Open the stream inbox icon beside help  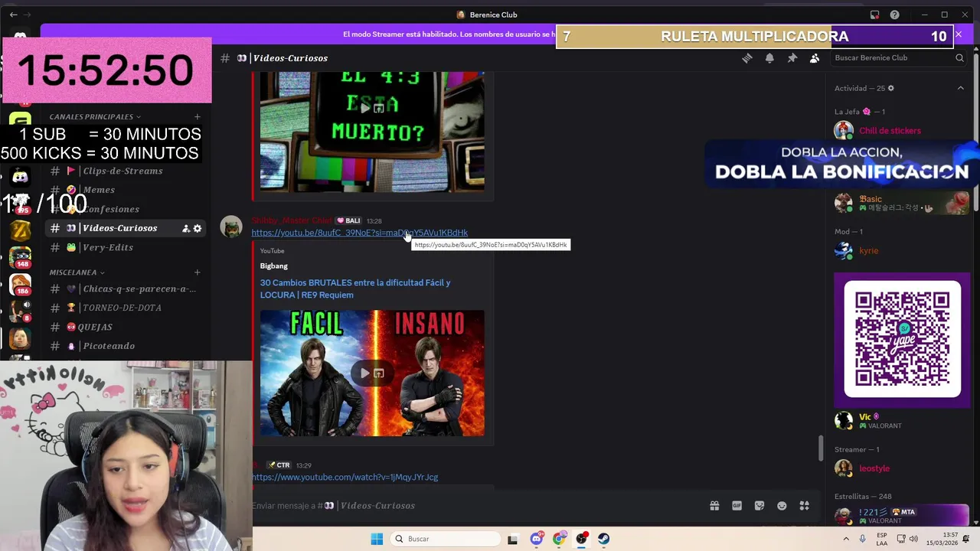(x=874, y=15)
